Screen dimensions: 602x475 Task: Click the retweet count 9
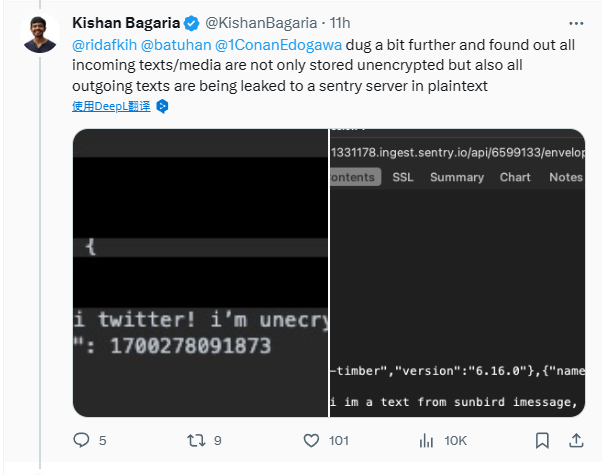point(217,440)
